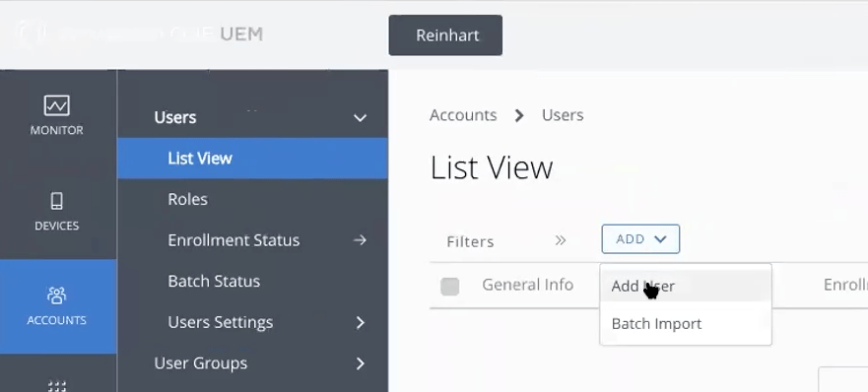The height and width of the screenshot is (392, 868).
Task: Select the Accounts people icon
Action: point(56,295)
